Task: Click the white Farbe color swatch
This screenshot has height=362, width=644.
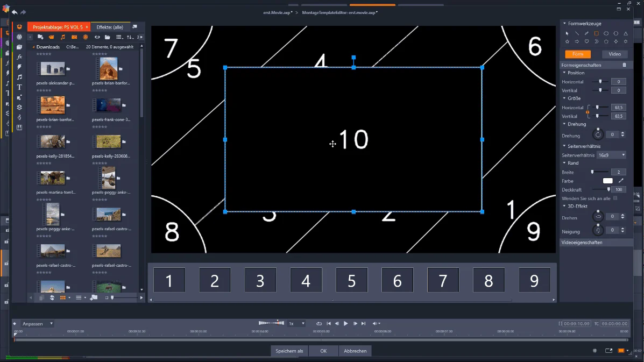Action: pos(607,181)
